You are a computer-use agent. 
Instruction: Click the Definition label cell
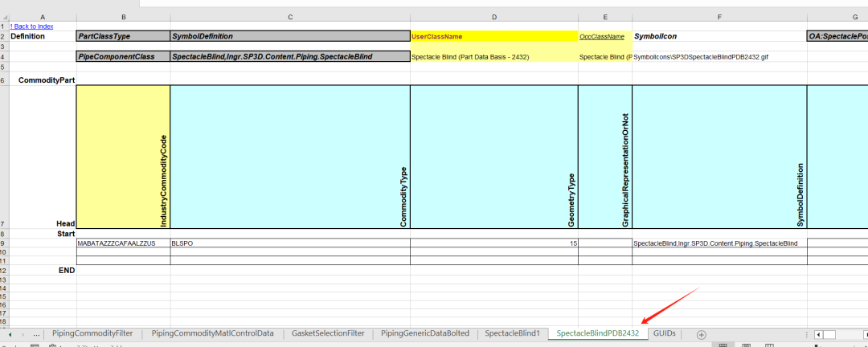[43, 36]
